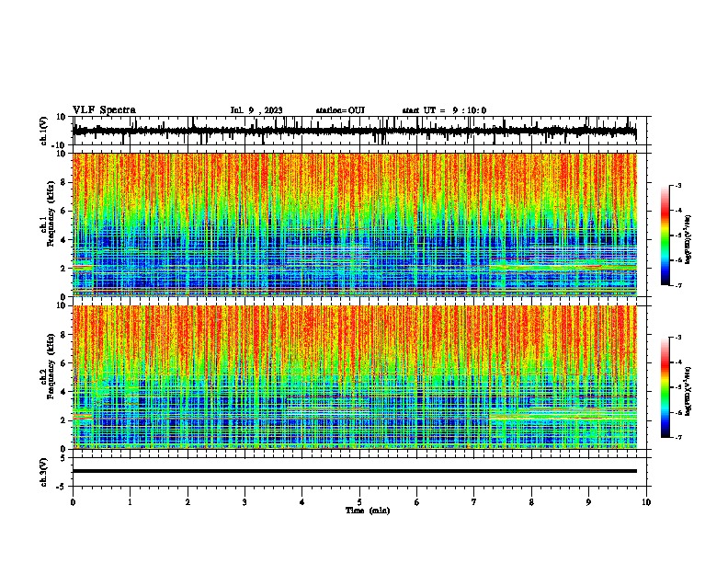Click the ch.1 colorbar log(PSD) label
The height and width of the screenshot is (563, 728).
click(688, 240)
